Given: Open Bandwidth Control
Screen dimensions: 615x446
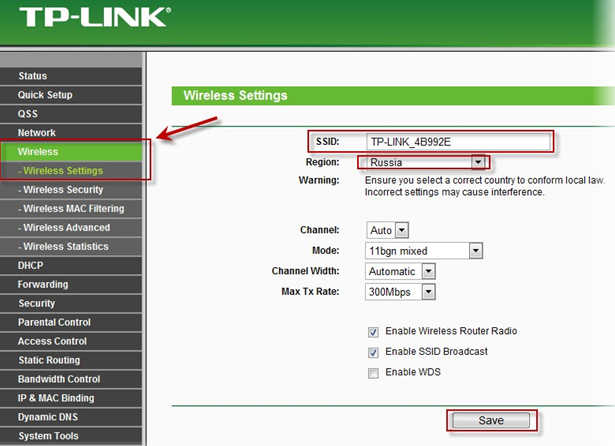Looking at the screenshot, I should 71,379.
